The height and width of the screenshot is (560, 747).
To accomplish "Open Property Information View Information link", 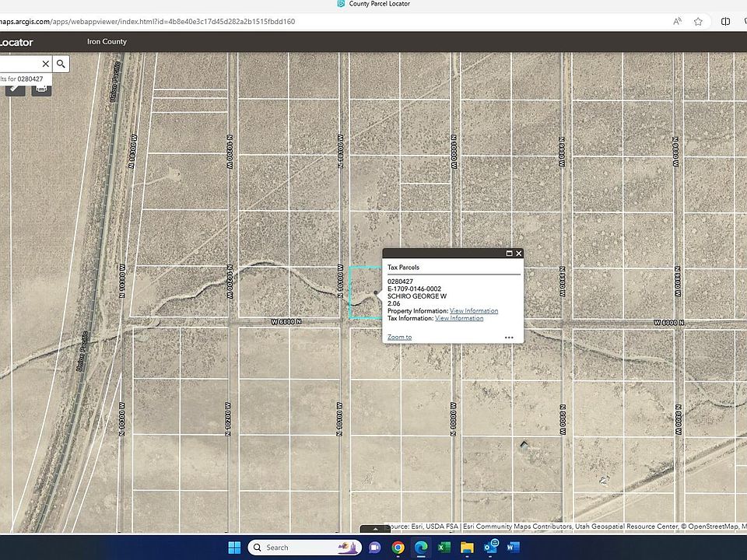I will 474,311.
